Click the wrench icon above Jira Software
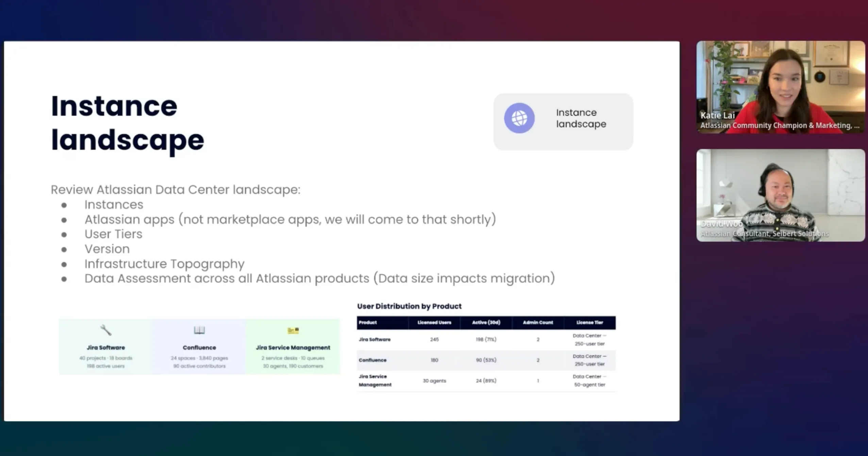The width and height of the screenshot is (868, 456). (106, 330)
